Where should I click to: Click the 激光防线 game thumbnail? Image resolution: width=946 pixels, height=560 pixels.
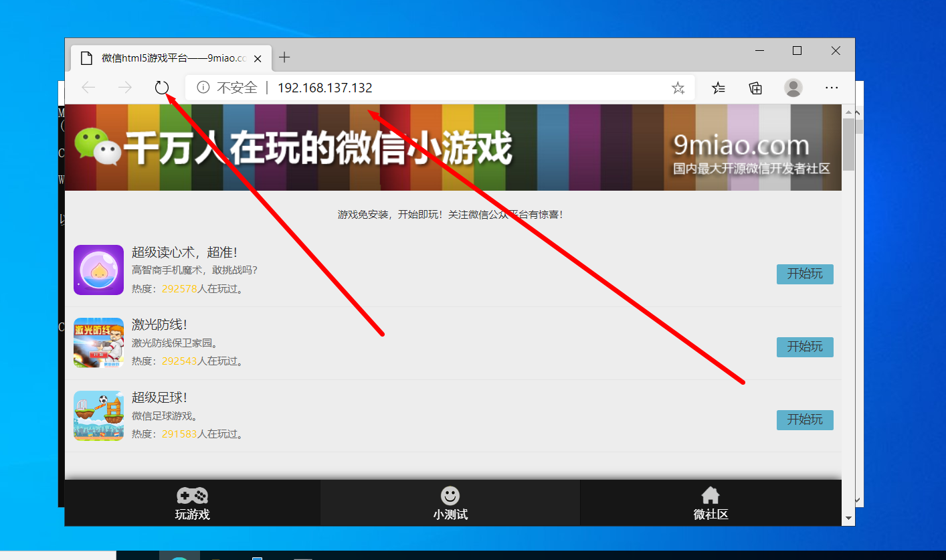pos(98,343)
